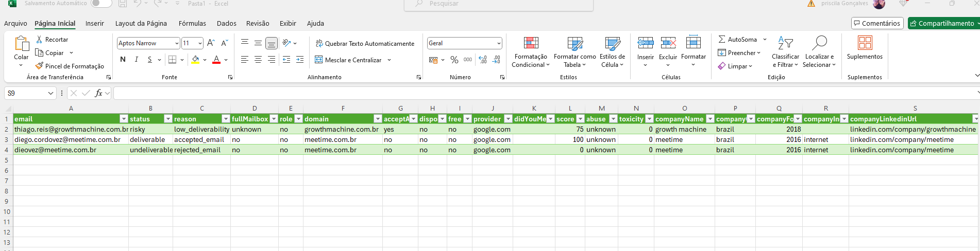
Task: Click the insert function fx button
Action: 98,93
